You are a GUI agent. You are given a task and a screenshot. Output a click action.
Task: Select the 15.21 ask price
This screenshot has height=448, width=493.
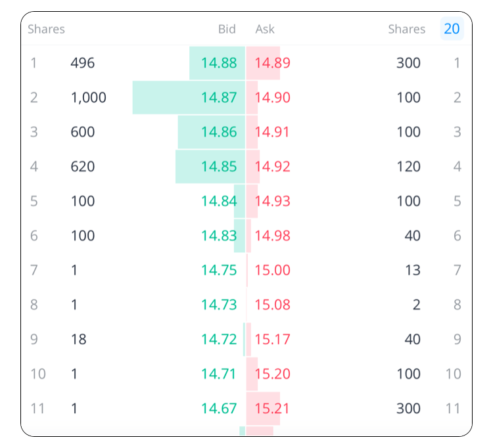point(272,409)
